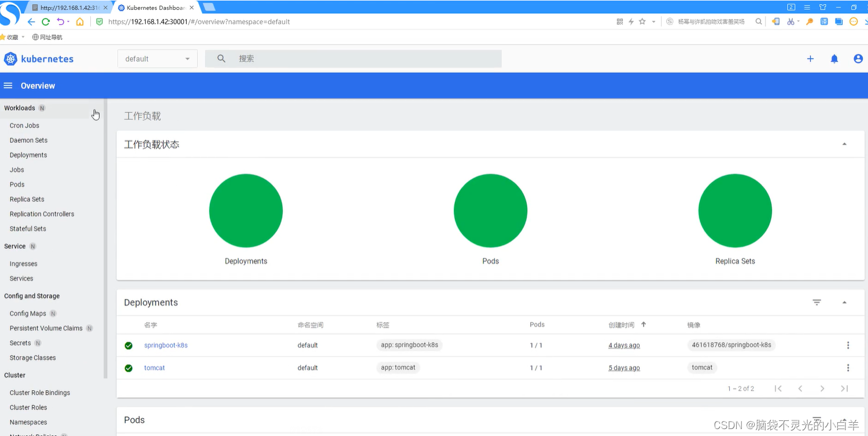Image resolution: width=868 pixels, height=436 pixels.
Task: Open the 收藏 favorites menu
Action: click(x=12, y=37)
